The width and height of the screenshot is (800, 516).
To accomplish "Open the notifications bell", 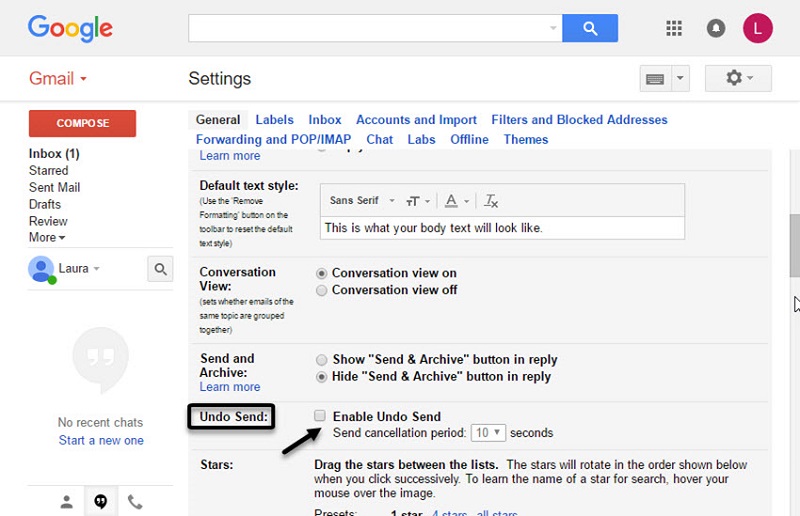I will pos(716,28).
